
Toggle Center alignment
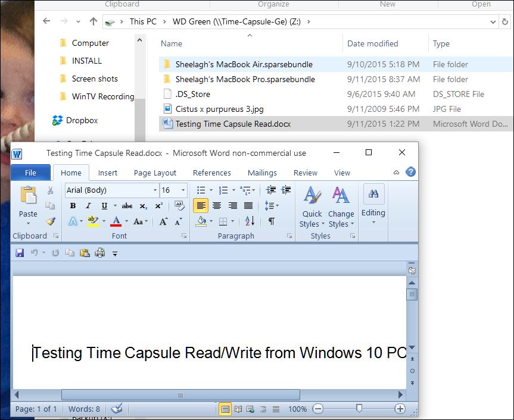pos(217,206)
